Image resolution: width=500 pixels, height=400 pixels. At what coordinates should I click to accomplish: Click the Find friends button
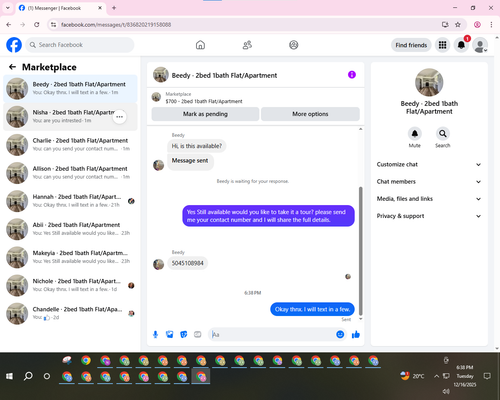[411, 45]
